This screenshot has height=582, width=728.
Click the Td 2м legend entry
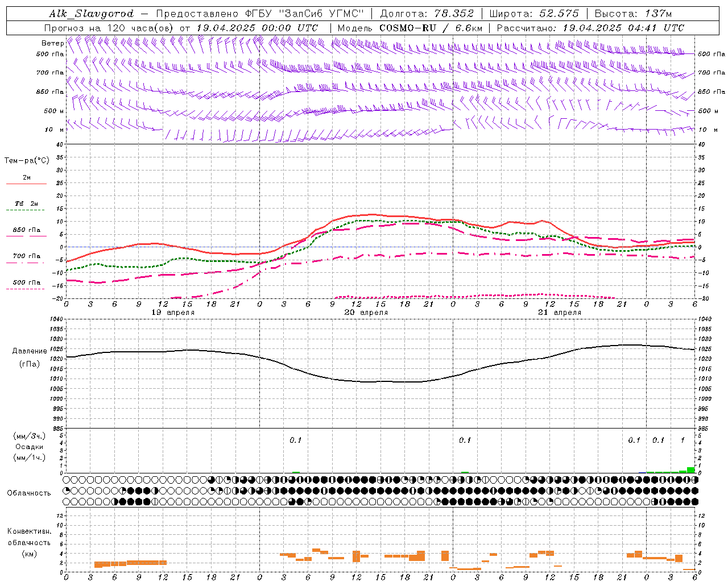tap(26, 203)
